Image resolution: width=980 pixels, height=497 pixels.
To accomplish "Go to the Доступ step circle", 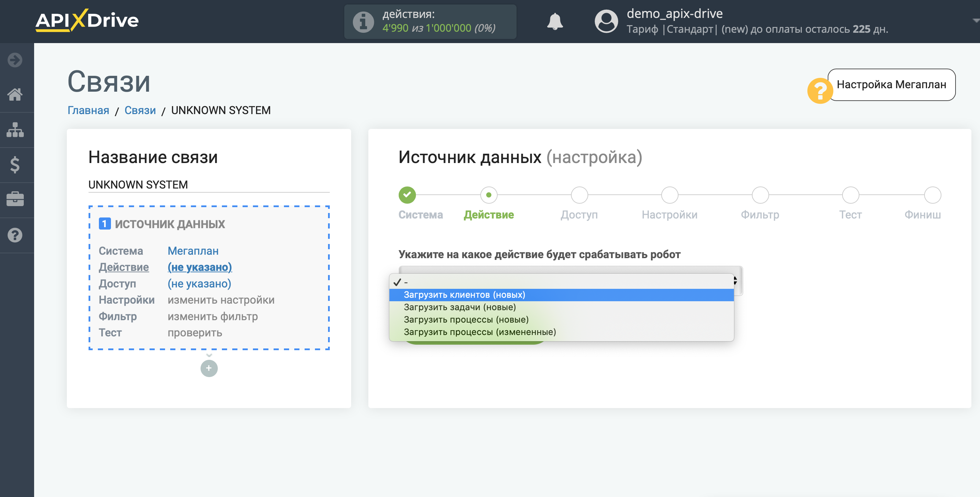I will (x=579, y=195).
